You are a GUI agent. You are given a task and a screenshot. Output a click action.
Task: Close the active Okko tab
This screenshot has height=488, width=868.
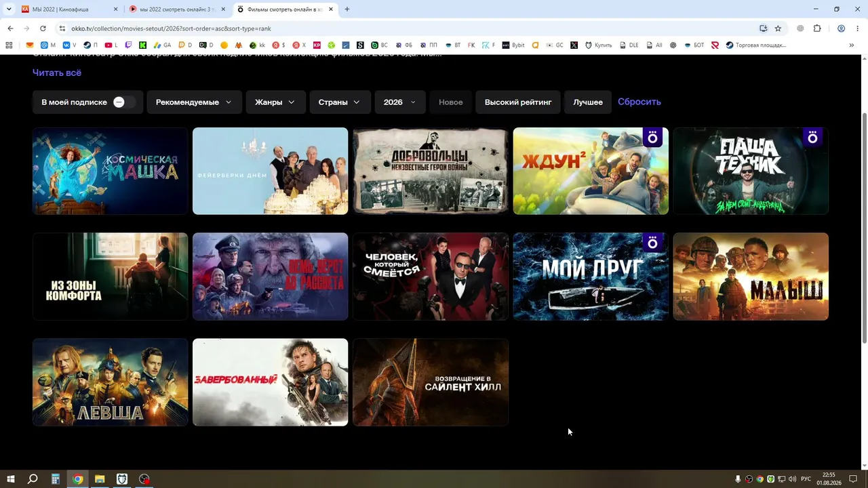[331, 9]
